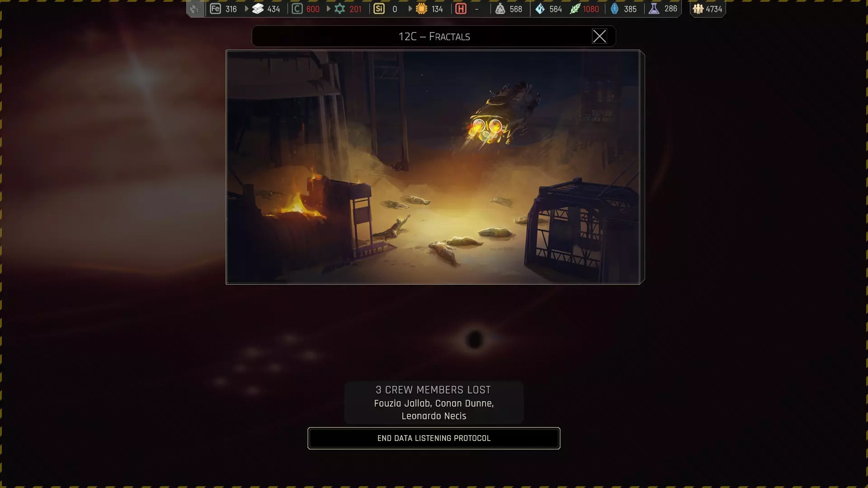Click the crash site event illustration
The width and height of the screenshot is (868, 488).
[433, 167]
